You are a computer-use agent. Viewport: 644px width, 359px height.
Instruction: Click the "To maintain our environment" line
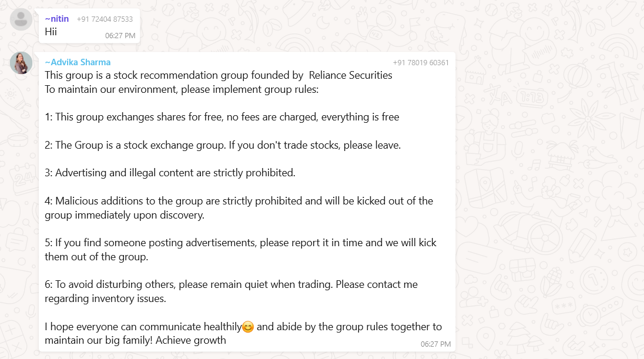(x=181, y=90)
